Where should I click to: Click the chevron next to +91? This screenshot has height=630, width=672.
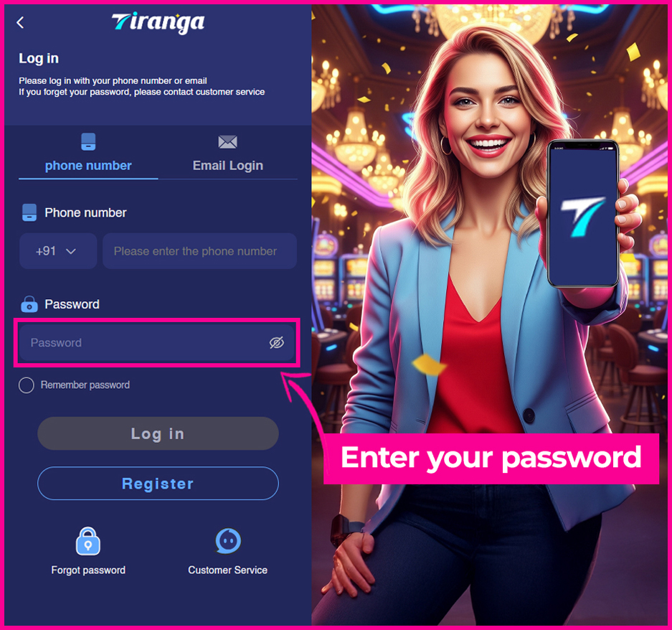(71, 251)
